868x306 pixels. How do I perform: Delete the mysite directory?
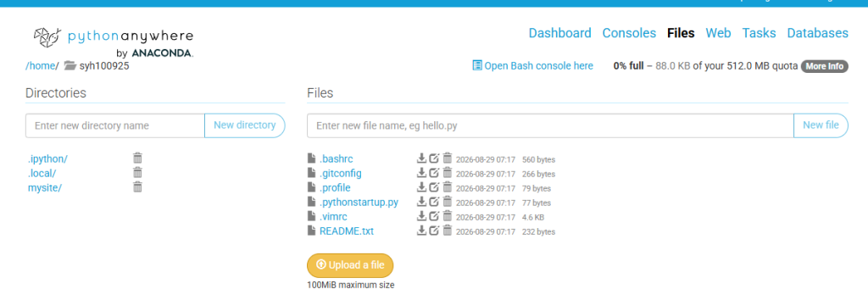(x=138, y=187)
